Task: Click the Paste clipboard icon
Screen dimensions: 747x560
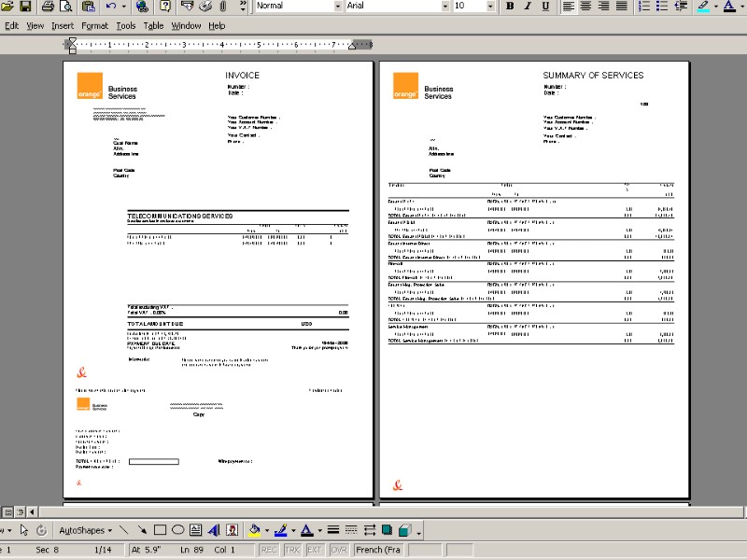Action: click(x=88, y=7)
